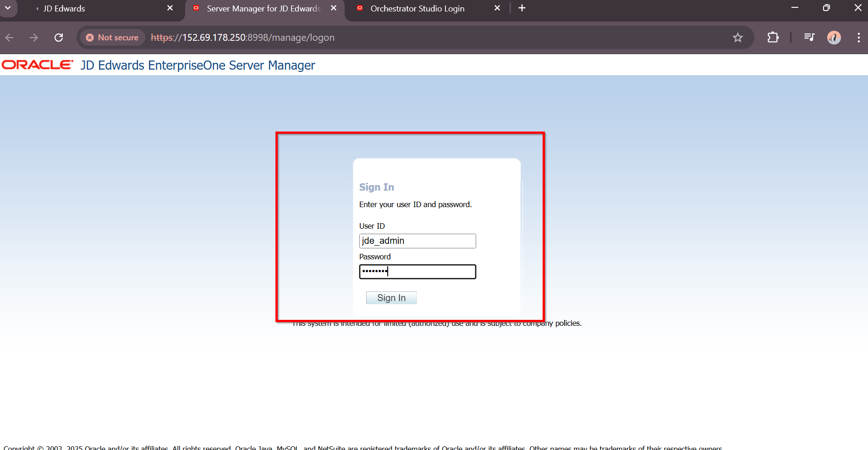Close the JD Edwards tab

170,8
